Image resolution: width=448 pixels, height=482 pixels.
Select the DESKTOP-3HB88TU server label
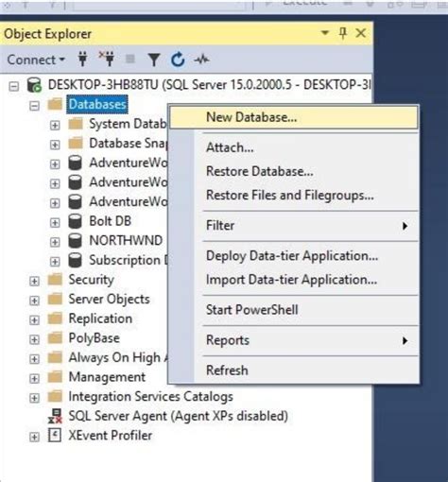pyautogui.click(x=210, y=85)
